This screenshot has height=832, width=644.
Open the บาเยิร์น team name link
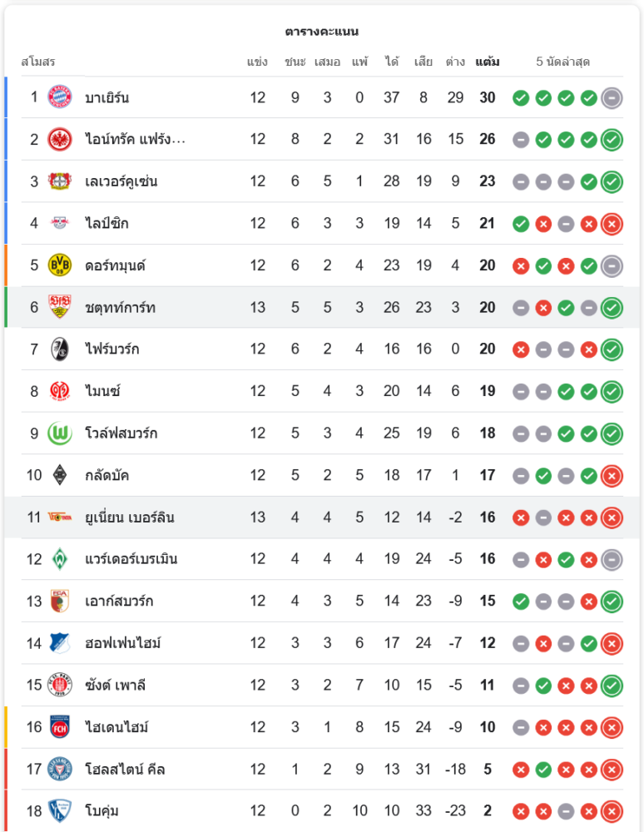(x=107, y=97)
